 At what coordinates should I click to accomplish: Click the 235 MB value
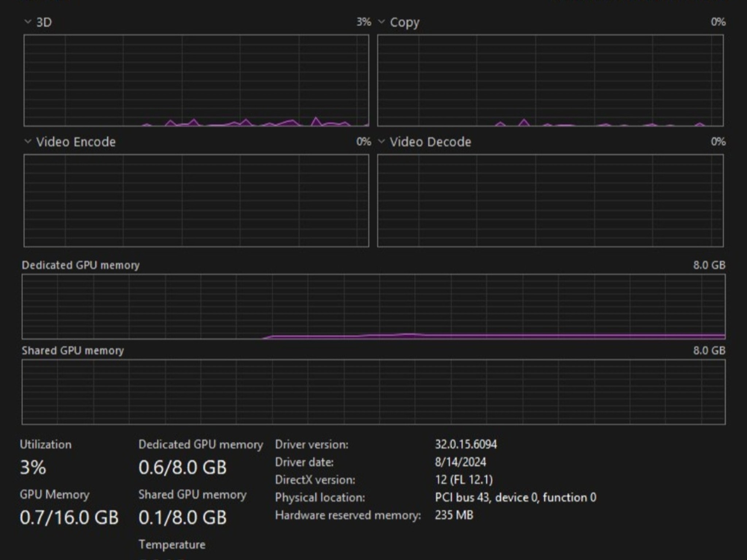point(454,515)
